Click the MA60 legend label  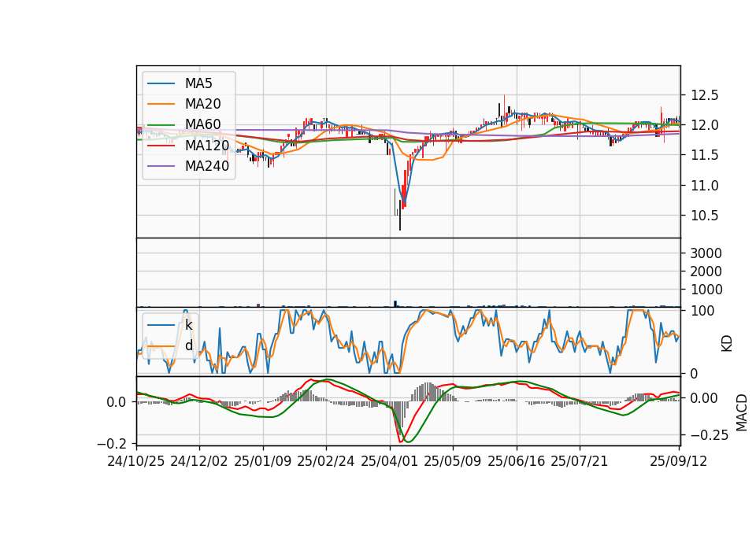point(202,124)
